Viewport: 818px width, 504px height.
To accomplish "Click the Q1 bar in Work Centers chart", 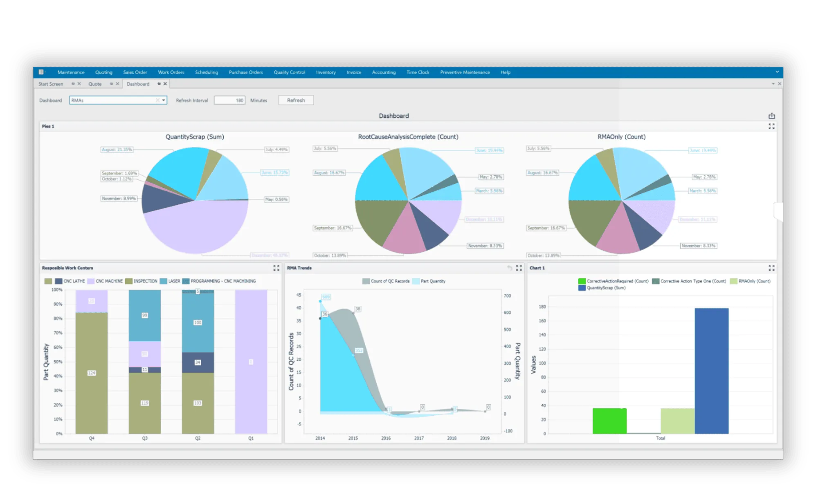I will coord(251,362).
